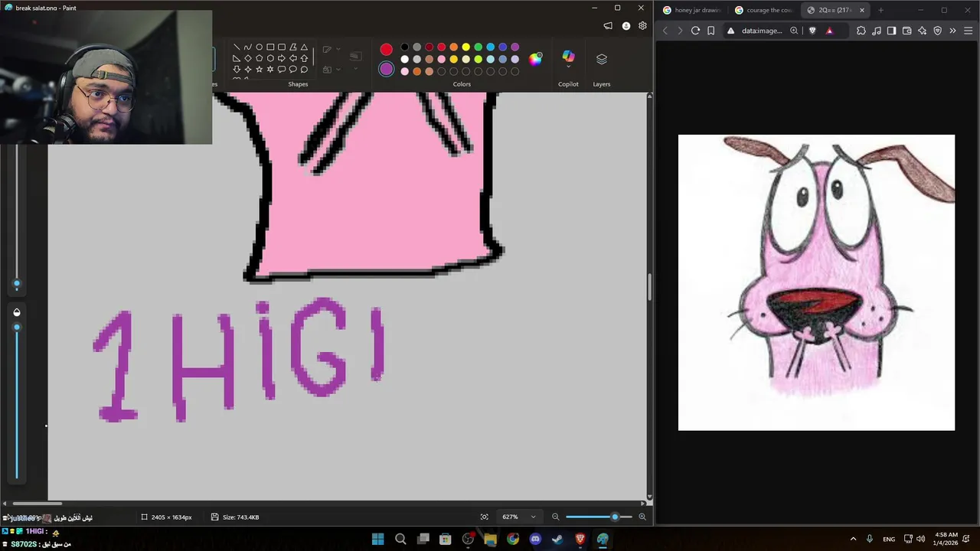980x551 pixels.
Task: Go back in browser history
Action: tap(665, 31)
